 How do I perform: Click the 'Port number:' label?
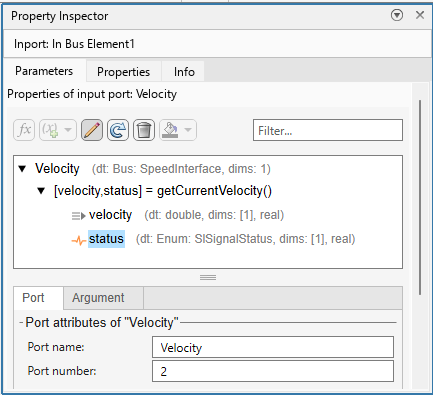[62, 371]
